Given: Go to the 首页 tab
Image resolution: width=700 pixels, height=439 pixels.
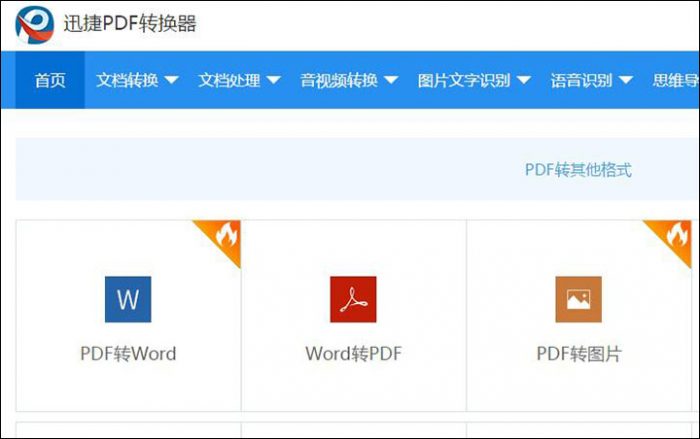Looking at the screenshot, I should pos(50,80).
